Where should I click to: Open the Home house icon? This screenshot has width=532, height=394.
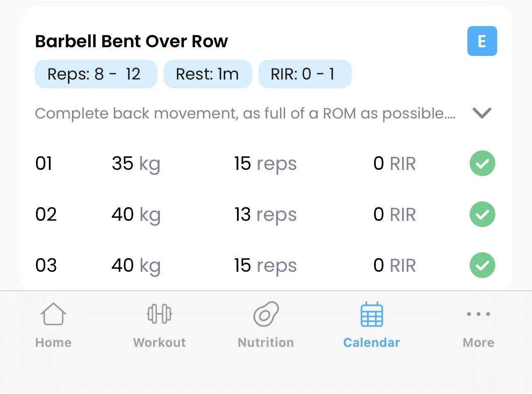(x=53, y=314)
